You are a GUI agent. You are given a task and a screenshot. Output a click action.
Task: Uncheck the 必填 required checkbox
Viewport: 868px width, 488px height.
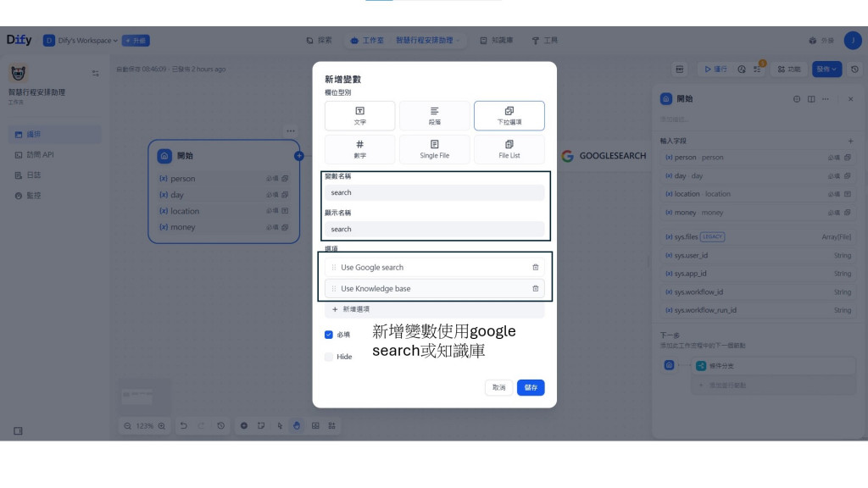click(329, 335)
